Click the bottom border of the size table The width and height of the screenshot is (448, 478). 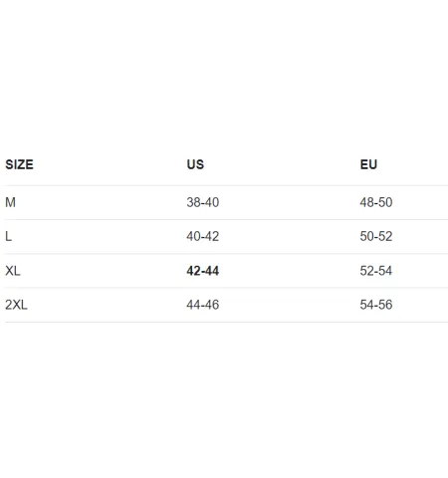click(226, 322)
